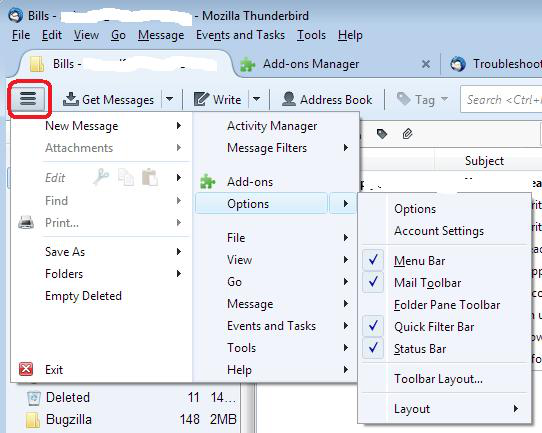The image size is (542, 433).
Task: Expand the Get Messages dropdown arrow
Action: tap(169, 99)
